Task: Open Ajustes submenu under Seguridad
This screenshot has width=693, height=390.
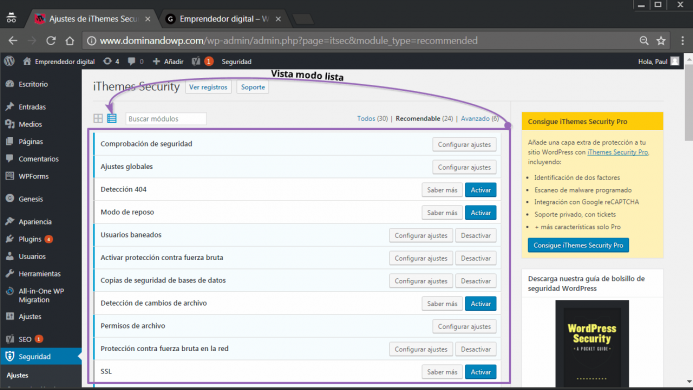Action: [x=18, y=375]
